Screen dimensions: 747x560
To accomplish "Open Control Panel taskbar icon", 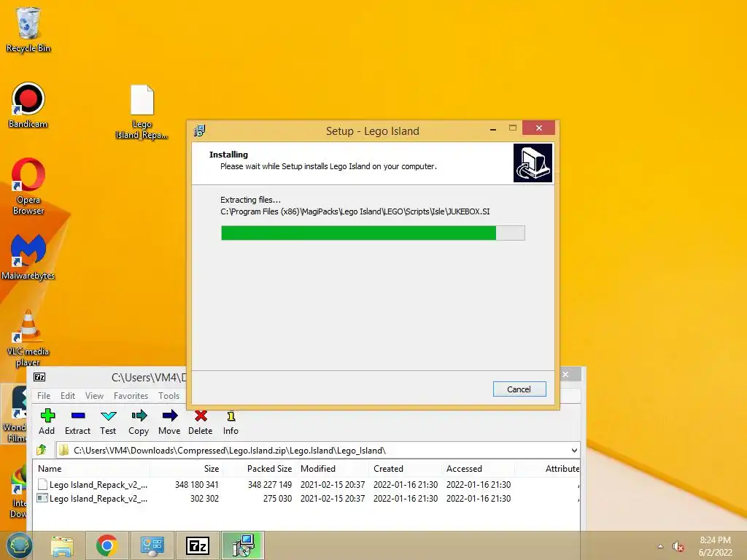I will 152,545.
